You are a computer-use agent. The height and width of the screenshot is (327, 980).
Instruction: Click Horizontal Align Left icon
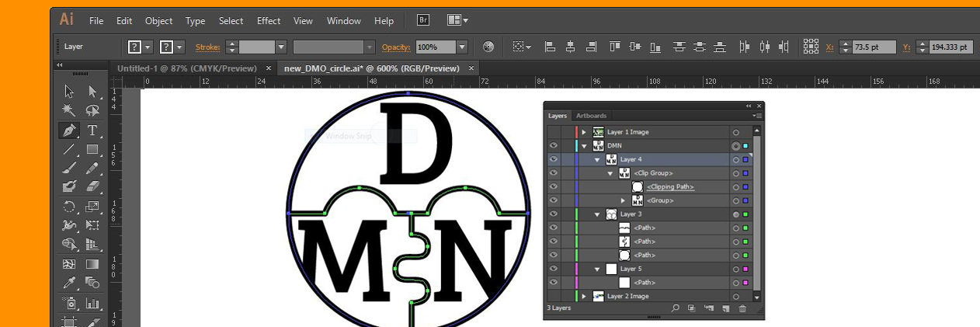551,47
